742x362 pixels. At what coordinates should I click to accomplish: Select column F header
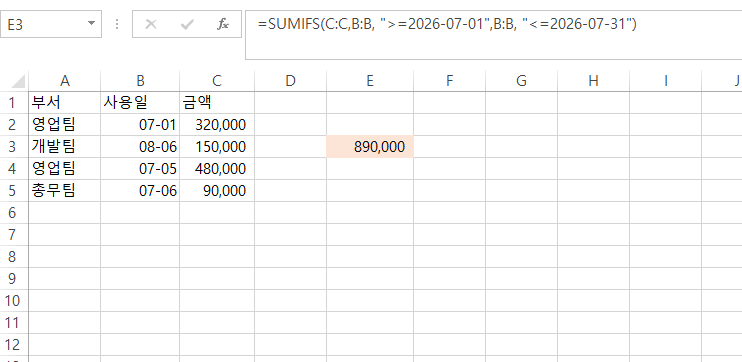pos(450,81)
